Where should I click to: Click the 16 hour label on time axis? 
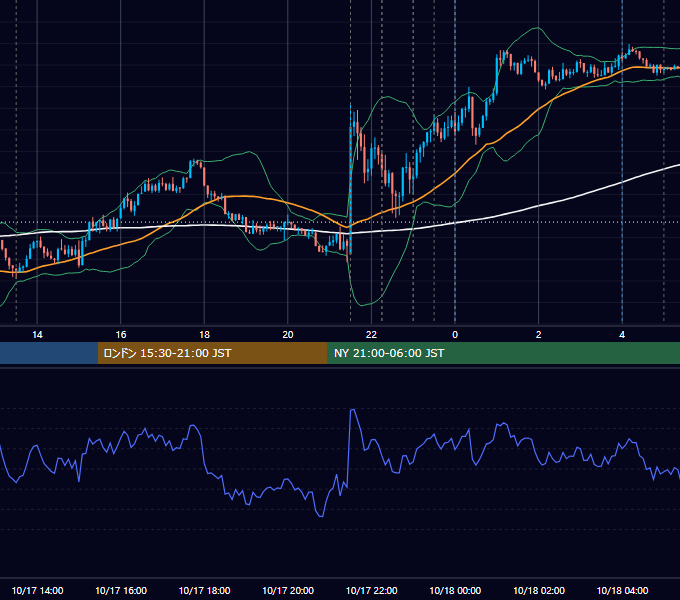(x=121, y=335)
